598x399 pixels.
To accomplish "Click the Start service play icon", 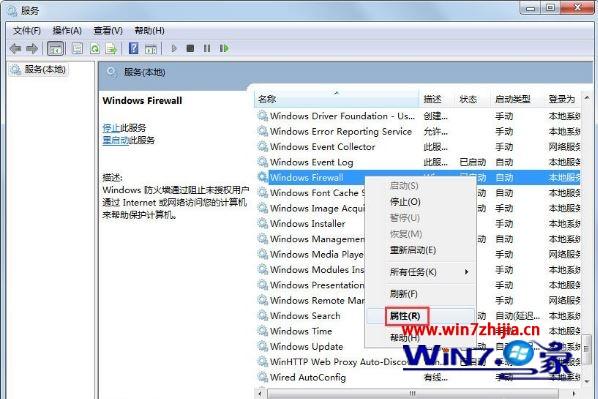I will 174,48.
